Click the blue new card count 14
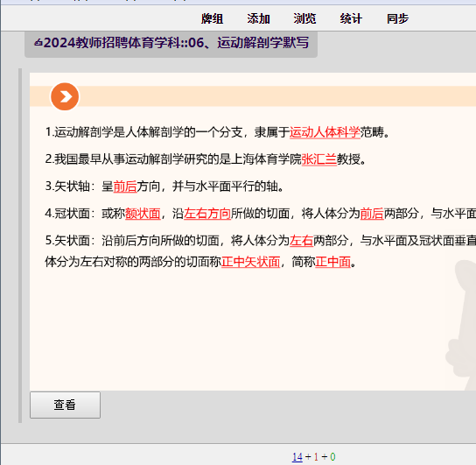 tap(297, 457)
